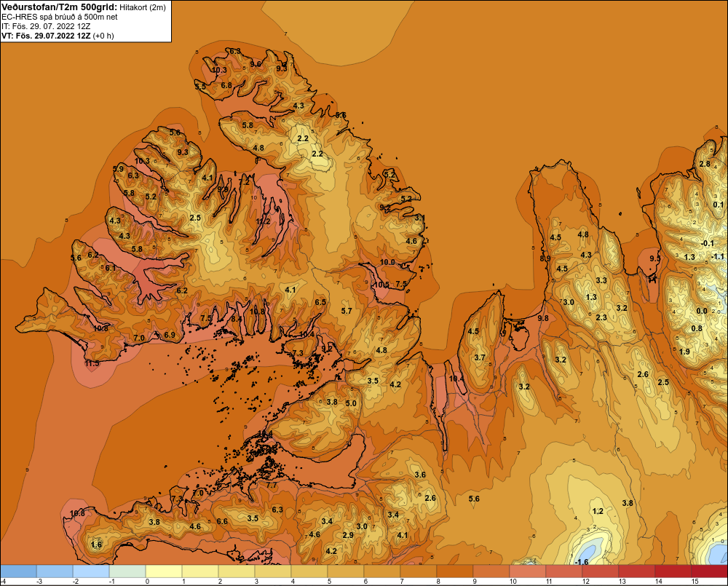
Task: Click the '(+0 h)' forecast offset text
Action: pos(103,36)
